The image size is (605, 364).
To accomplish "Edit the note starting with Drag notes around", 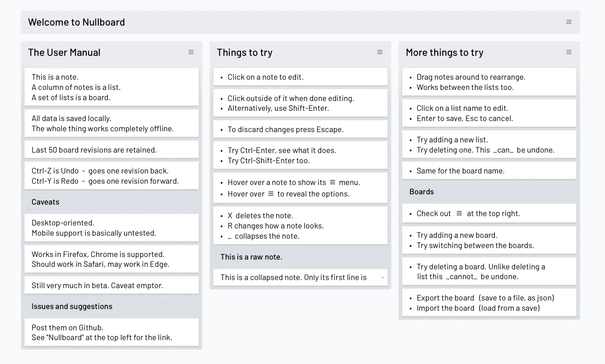I will pyautogui.click(x=471, y=82).
